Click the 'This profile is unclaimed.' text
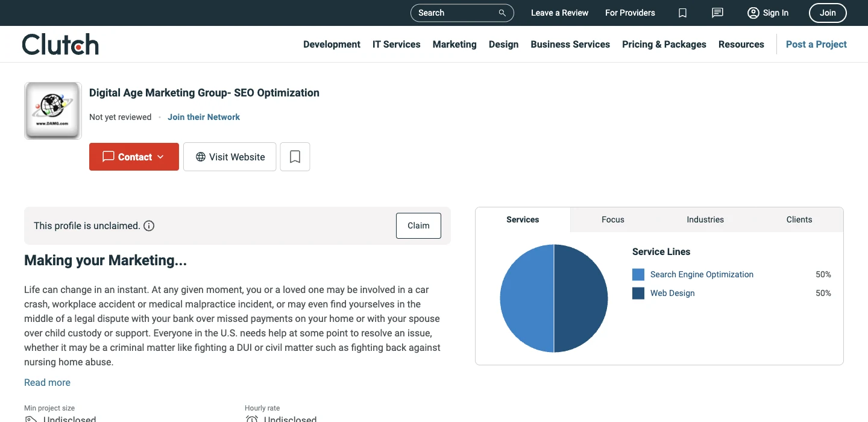The height and width of the screenshot is (422, 868). pos(87,225)
